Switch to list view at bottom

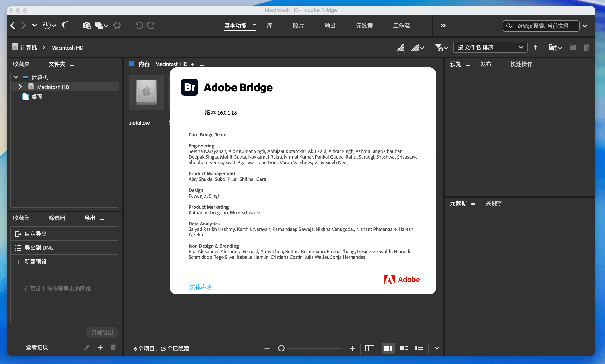click(x=419, y=348)
